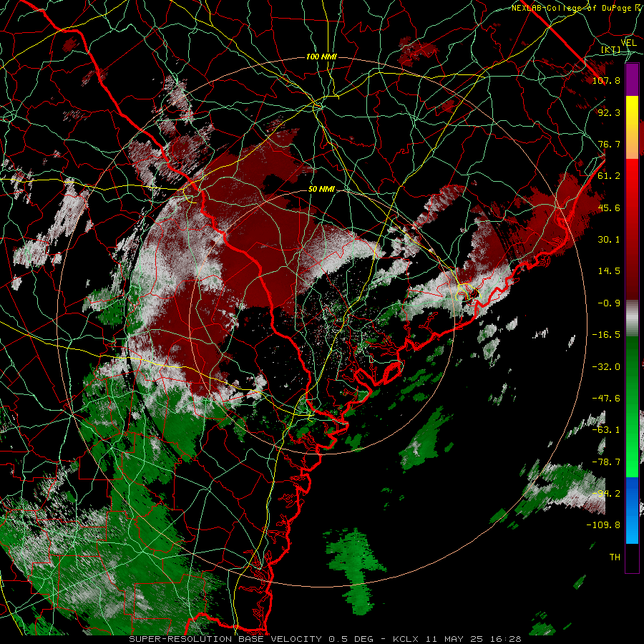Select the 14.5 legend value
Screen dimensions: 644x644
[609, 271]
